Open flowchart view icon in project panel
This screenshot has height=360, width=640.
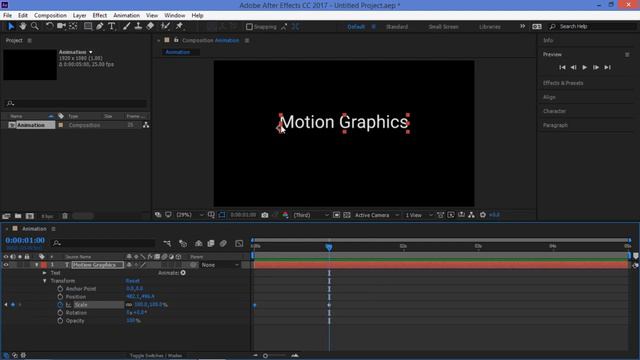coord(146,125)
